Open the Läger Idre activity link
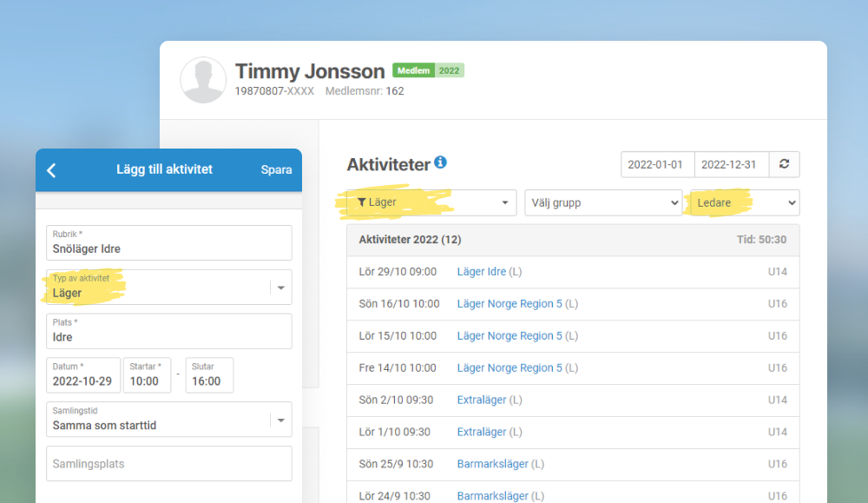 [x=482, y=271]
